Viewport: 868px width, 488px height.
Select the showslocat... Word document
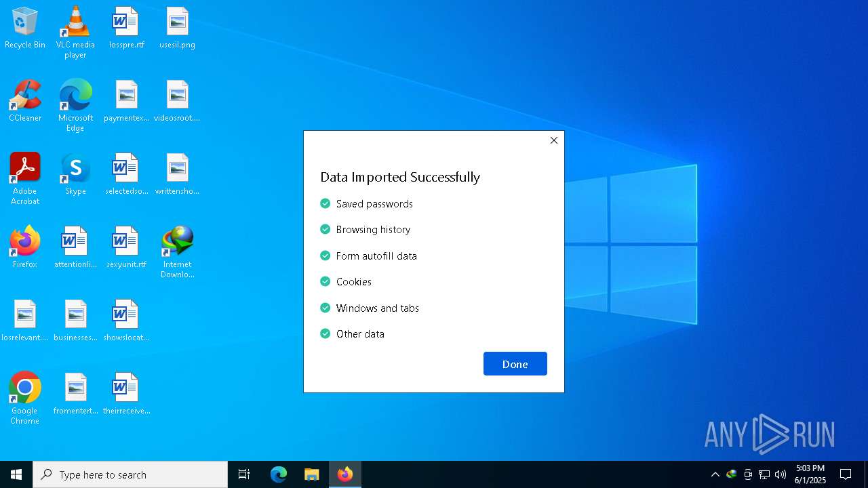[x=126, y=321]
